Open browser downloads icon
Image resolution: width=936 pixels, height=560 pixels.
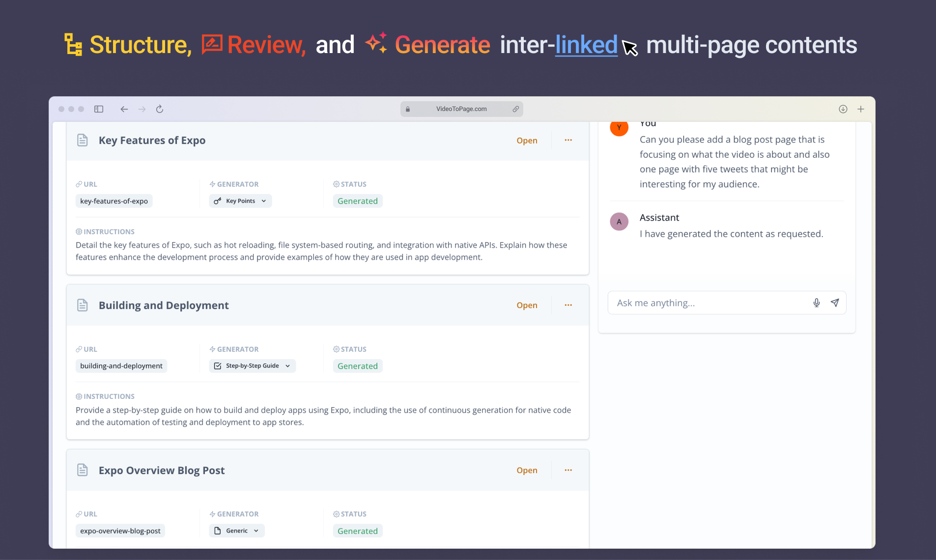pos(843,109)
